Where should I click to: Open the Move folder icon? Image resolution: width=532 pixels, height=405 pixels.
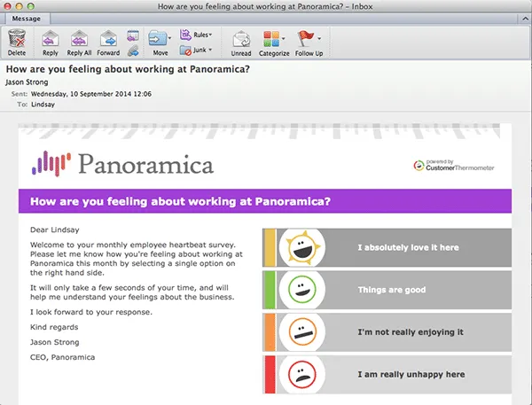coord(158,38)
